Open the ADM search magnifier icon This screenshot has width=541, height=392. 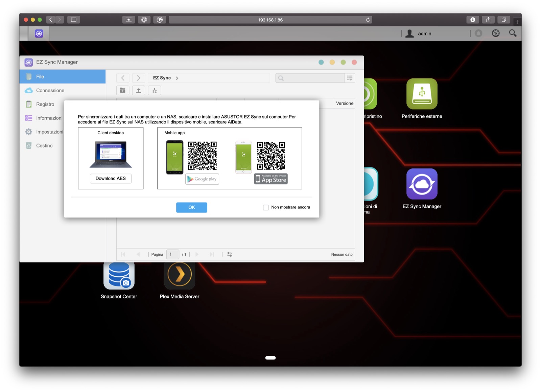point(513,33)
